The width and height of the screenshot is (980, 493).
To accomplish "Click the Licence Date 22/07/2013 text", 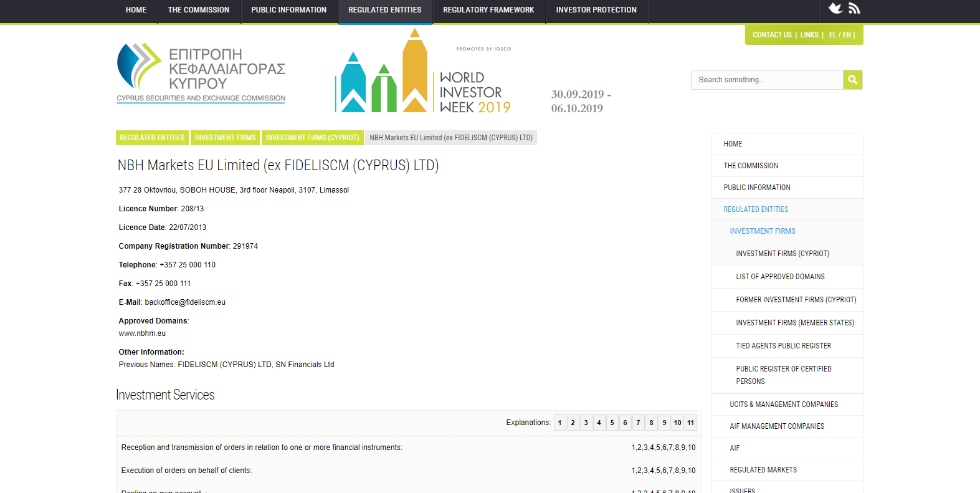I will click(x=163, y=227).
